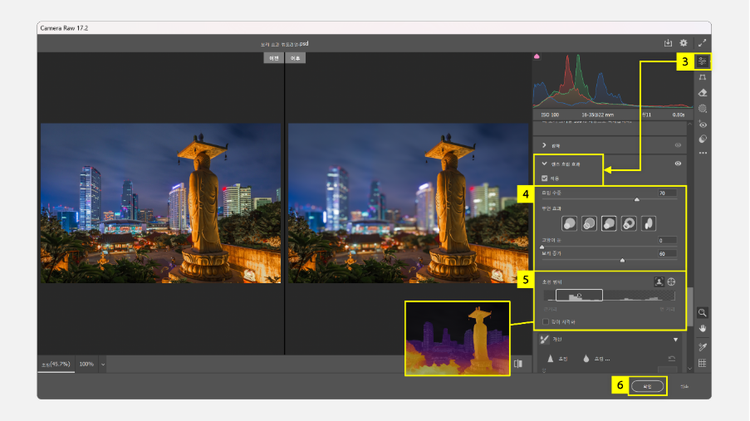This screenshot has height=421, width=750.
Task: Open the Edit panel sliders icon
Action: pyautogui.click(x=702, y=62)
